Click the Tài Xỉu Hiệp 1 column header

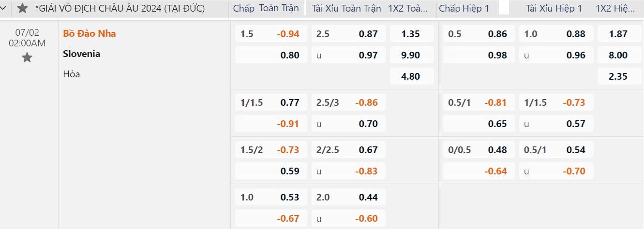tap(554, 8)
